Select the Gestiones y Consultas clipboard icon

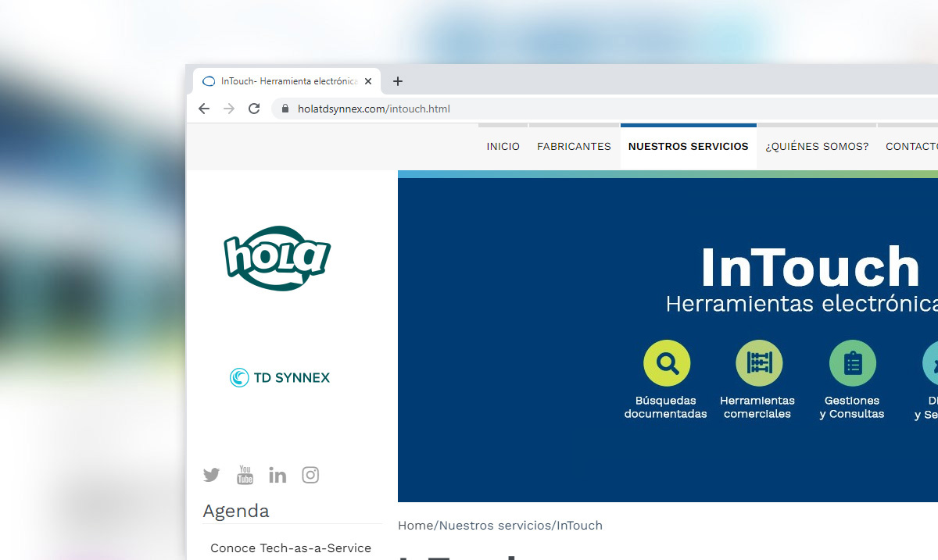tap(852, 363)
